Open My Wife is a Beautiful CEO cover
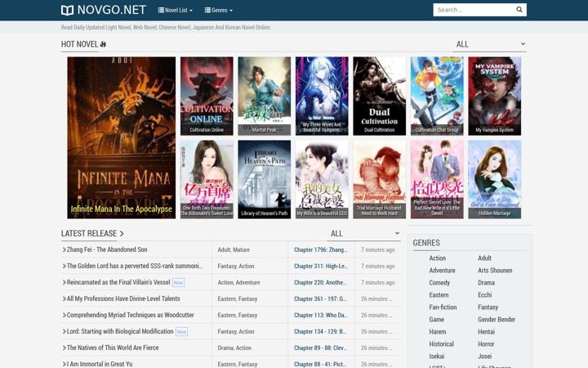Image resolution: width=588 pixels, height=368 pixels. coord(322,179)
